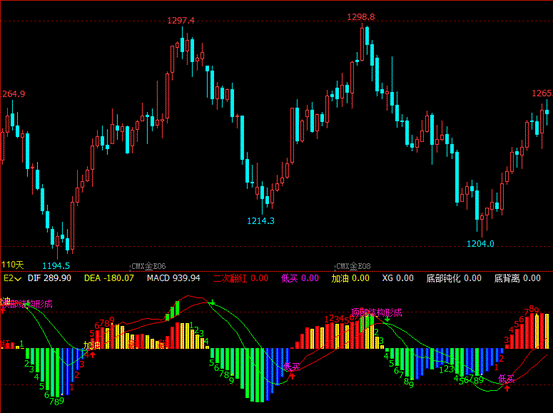Viewport: 553px width, 413px height.
Task: Click the CMX金E06 contract timeline marker
Action: coord(148,266)
